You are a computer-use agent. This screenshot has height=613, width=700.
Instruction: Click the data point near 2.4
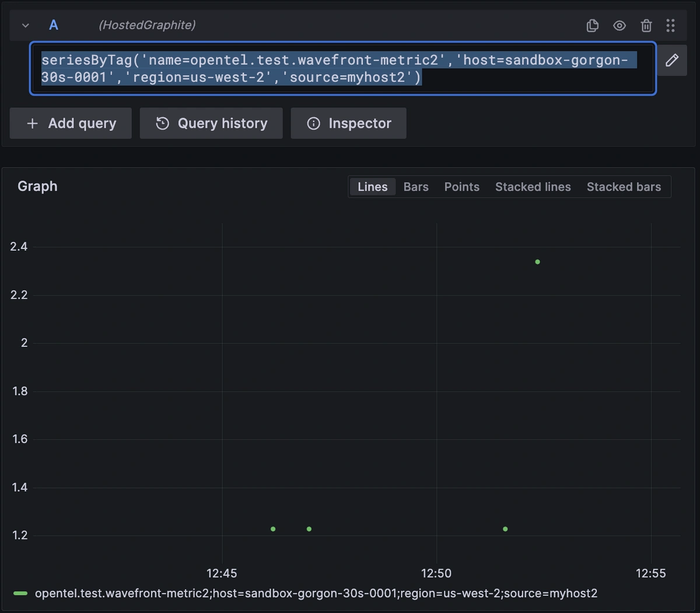(537, 262)
